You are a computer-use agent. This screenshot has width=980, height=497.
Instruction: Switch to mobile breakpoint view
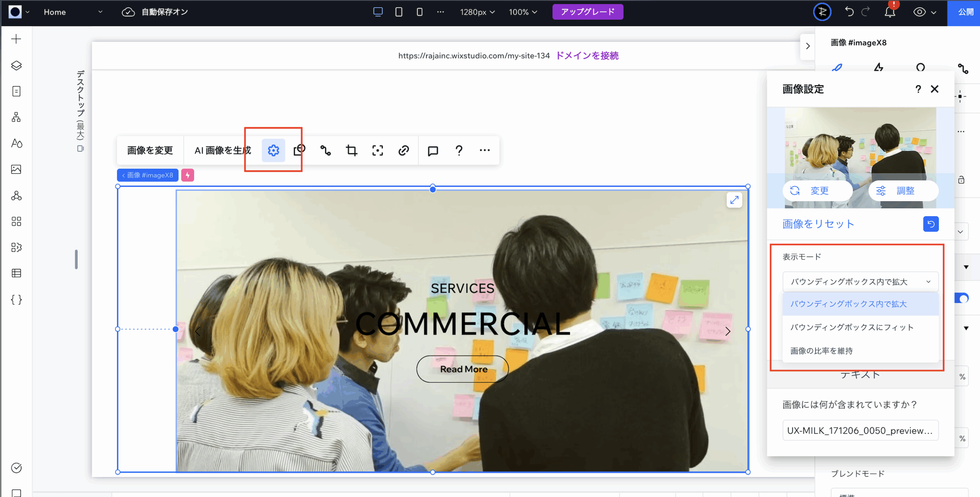click(x=420, y=12)
